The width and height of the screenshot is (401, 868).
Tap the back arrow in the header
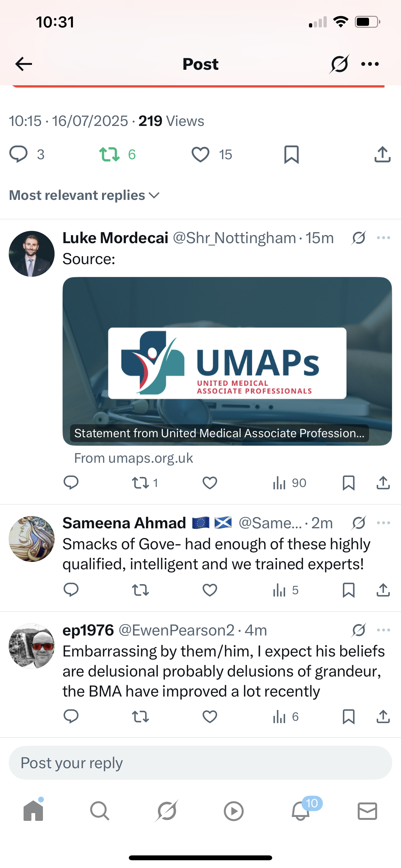24,64
